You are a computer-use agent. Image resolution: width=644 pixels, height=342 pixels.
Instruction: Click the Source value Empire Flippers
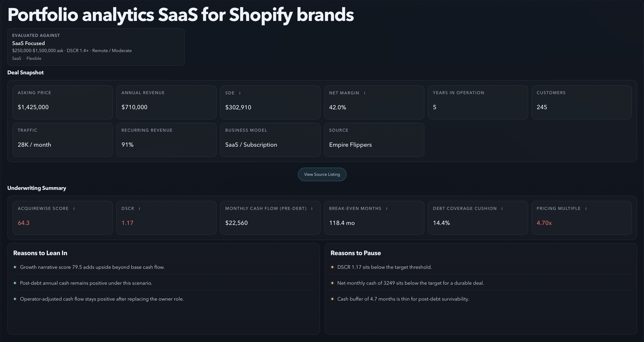click(x=350, y=145)
